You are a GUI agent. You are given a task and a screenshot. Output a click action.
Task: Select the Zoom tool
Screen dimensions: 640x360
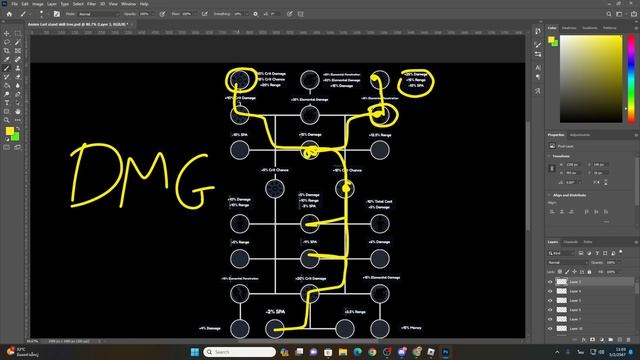pos(7,120)
